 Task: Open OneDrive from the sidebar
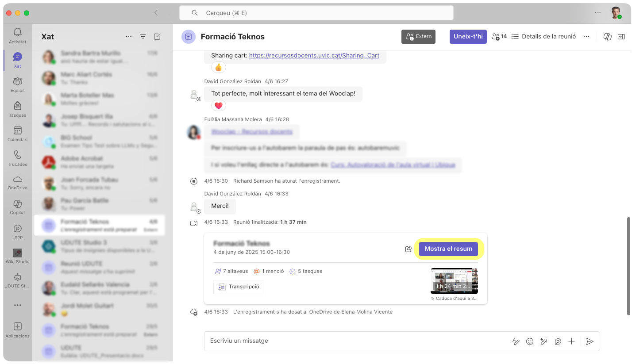coord(17,183)
